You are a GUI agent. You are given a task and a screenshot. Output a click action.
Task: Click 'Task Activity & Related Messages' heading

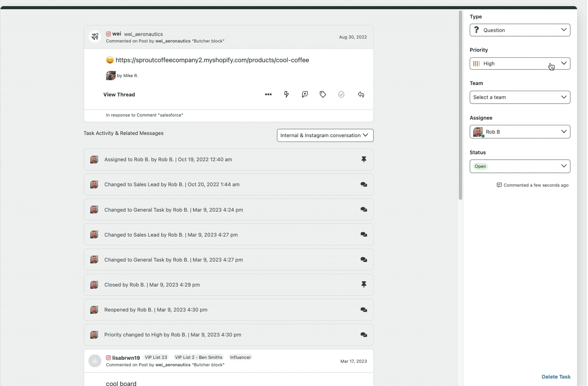[x=124, y=133]
